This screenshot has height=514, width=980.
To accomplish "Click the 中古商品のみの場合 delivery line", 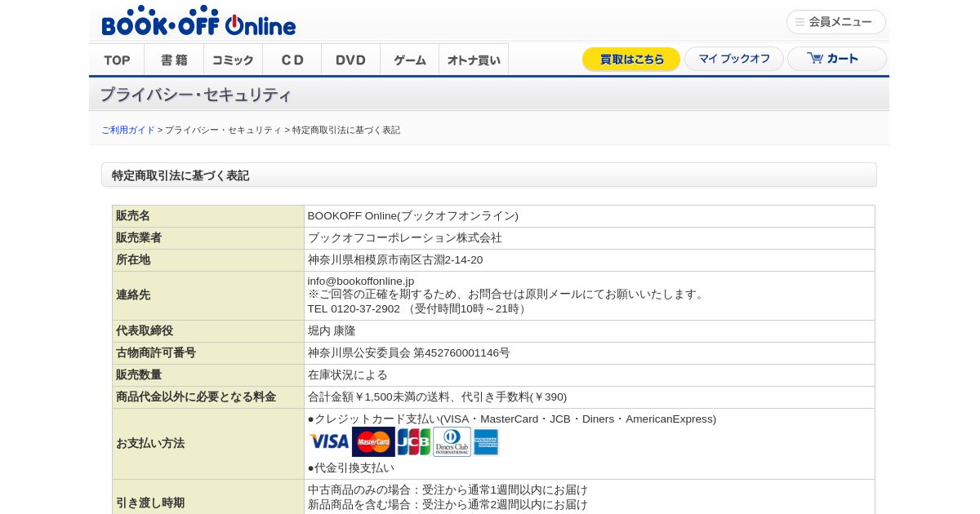I will coord(448,490).
